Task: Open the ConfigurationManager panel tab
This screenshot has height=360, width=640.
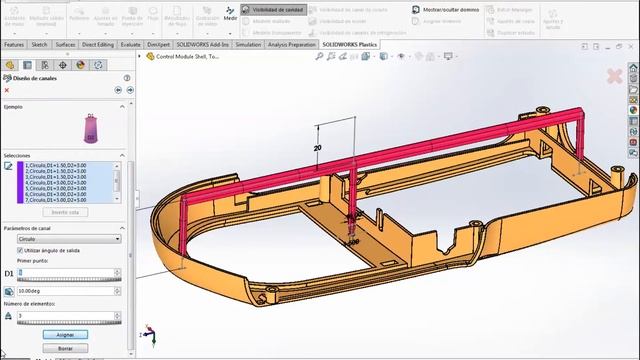Action: point(45,65)
